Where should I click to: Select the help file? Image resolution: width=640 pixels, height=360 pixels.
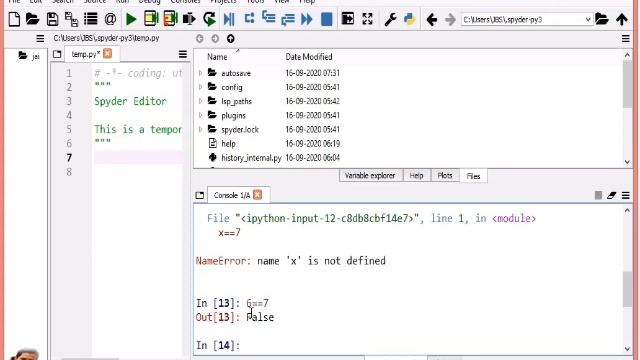click(228, 144)
